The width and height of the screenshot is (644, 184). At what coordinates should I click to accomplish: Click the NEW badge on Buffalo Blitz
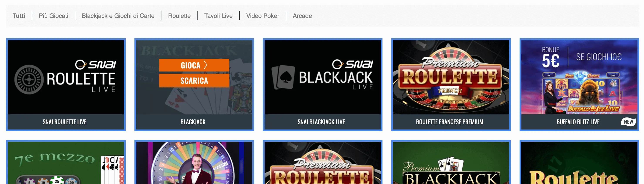[x=629, y=122]
